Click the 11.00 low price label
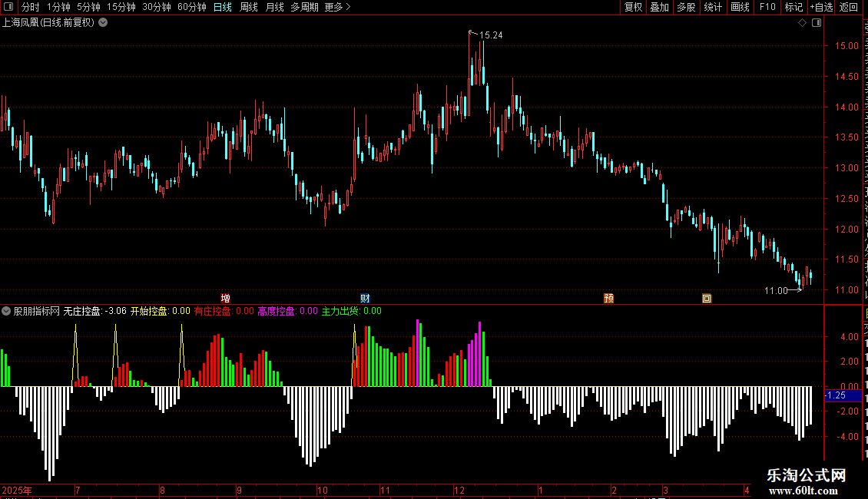The width and height of the screenshot is (868, 499). [x=776, y=291]
